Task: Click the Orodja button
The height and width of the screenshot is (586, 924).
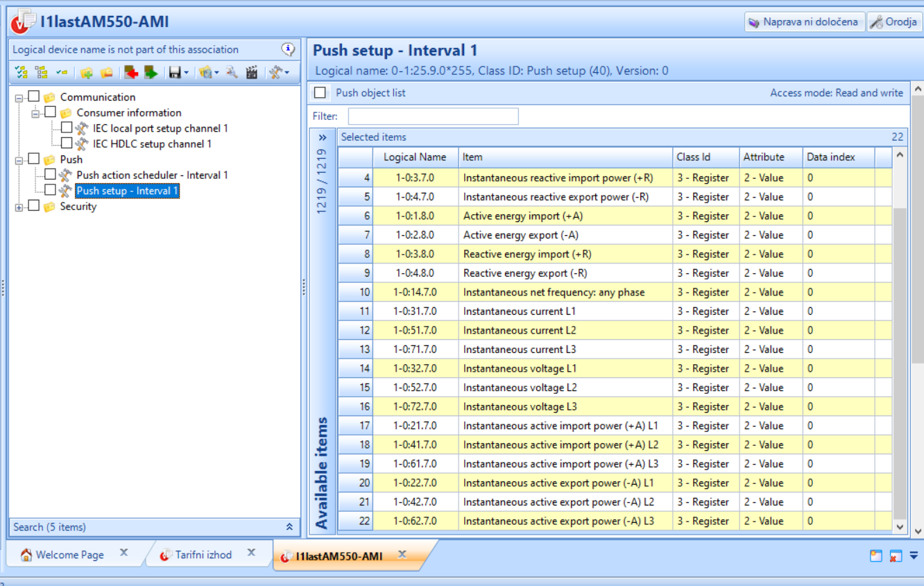Action: 894,22
